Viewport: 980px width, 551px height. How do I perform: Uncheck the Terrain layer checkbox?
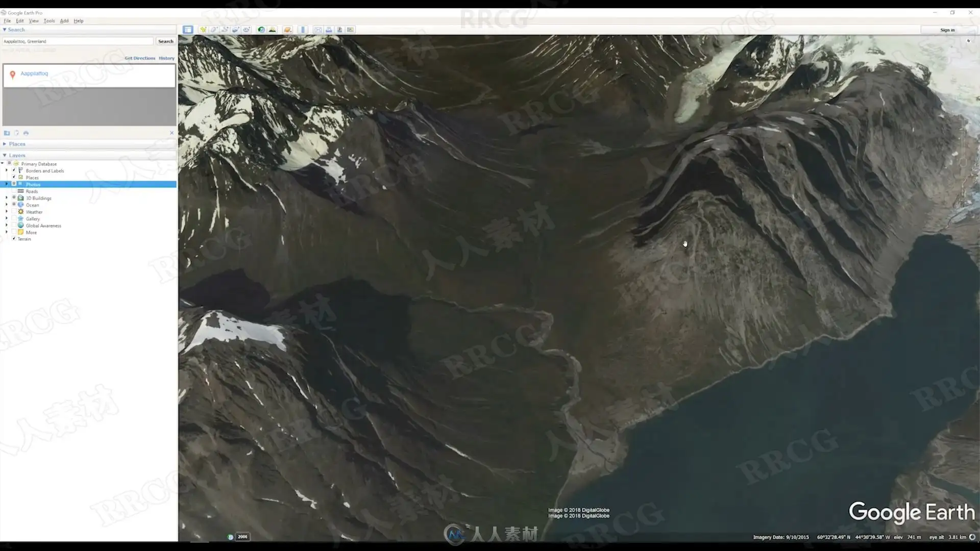pos(14,239)
